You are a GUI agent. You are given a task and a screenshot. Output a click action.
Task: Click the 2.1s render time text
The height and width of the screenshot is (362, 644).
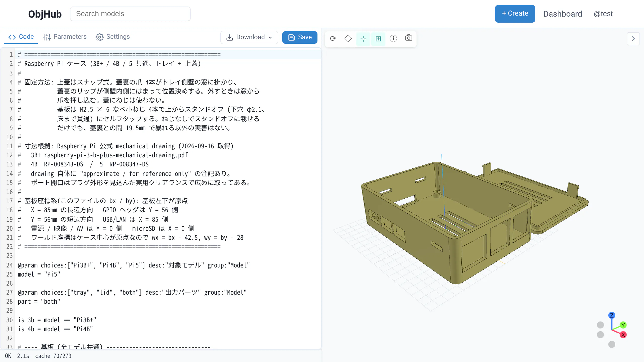coord(23,356)
